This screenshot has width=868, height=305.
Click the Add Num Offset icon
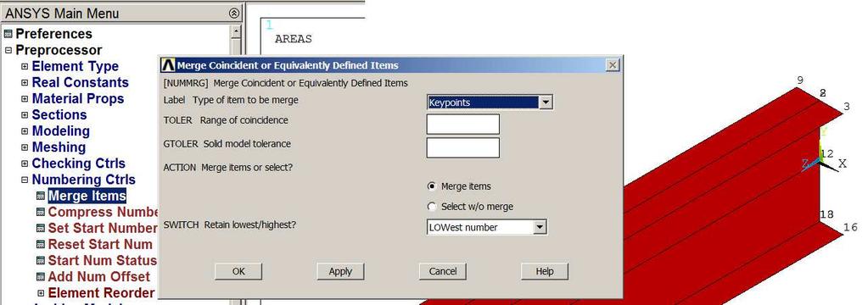(x=41, y=277)
